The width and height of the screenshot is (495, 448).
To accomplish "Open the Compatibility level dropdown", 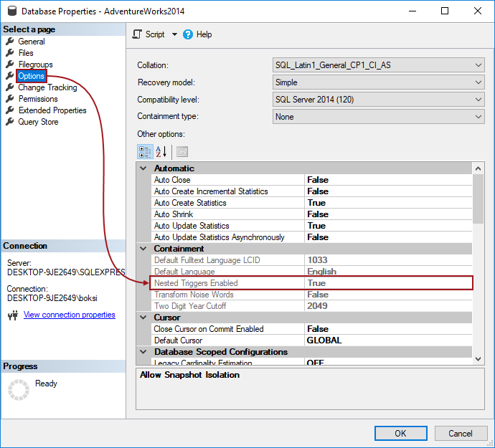I will click(379, 100).
